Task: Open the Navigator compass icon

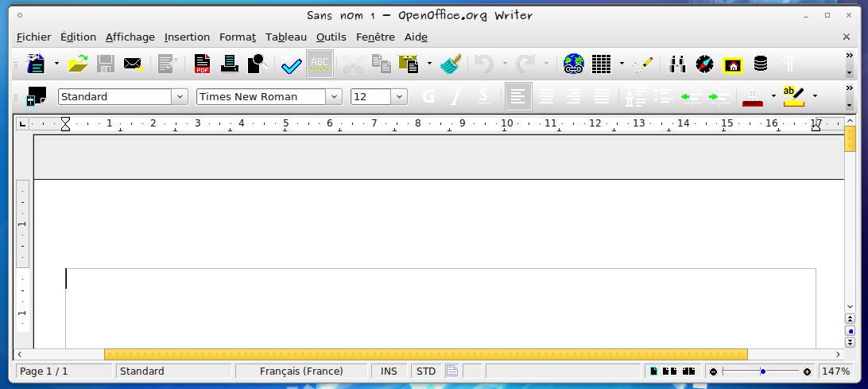Action: click(x=705, y=64)
